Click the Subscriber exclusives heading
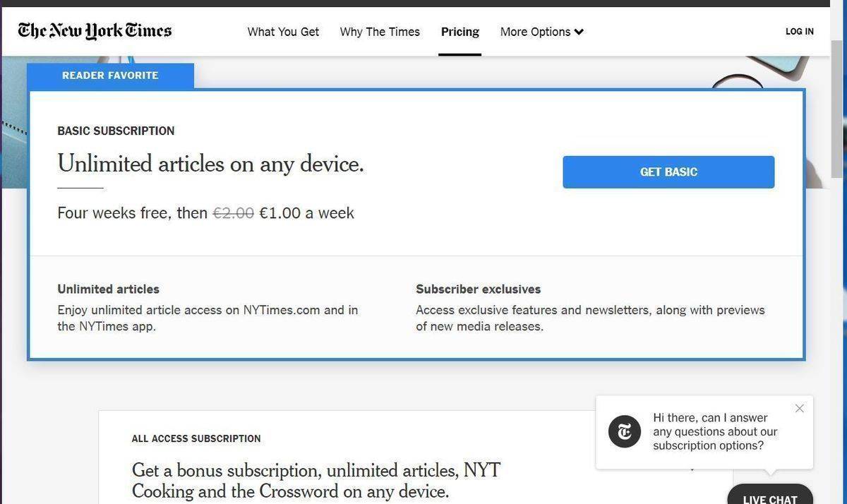This screenshot has width=847, height=504. pyautogui.click(x=478, y=289)
